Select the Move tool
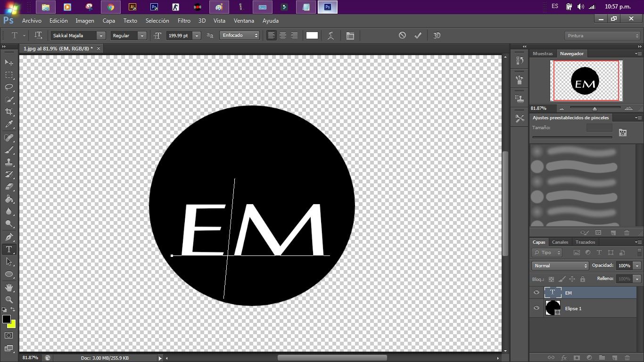The width and height of the screenshot is (644, 362). pyautogui.click(x=9, y=62)
